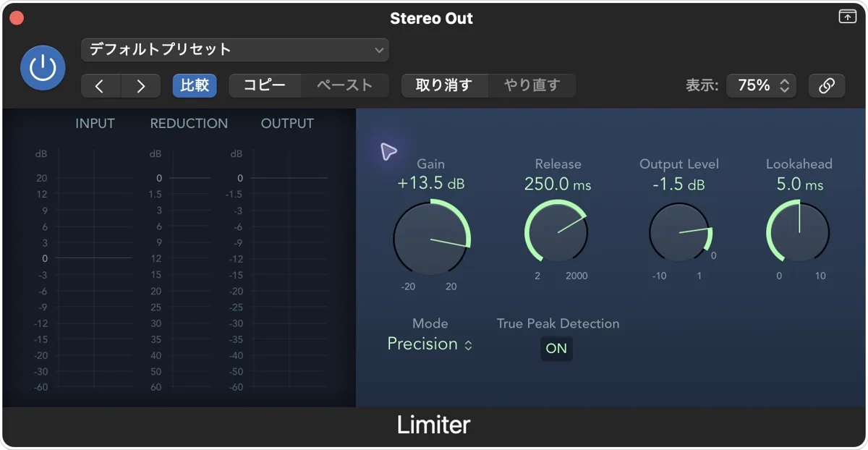
Task: Click the やり直す redo button
Action: coord(532,85)
